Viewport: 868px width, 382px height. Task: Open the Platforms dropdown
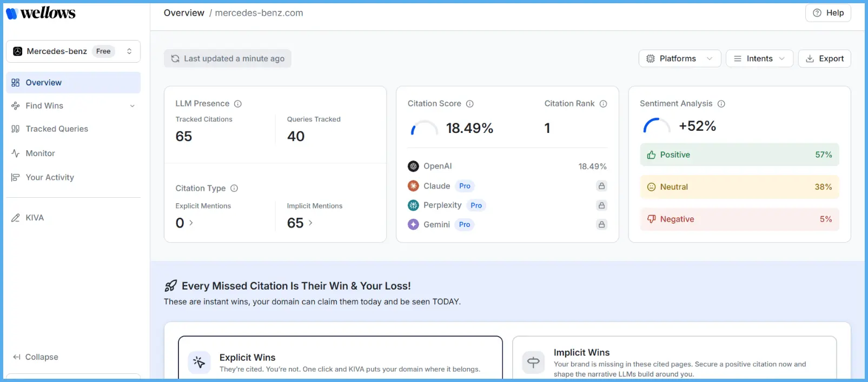pyautogui.click(x=680, y=59)
